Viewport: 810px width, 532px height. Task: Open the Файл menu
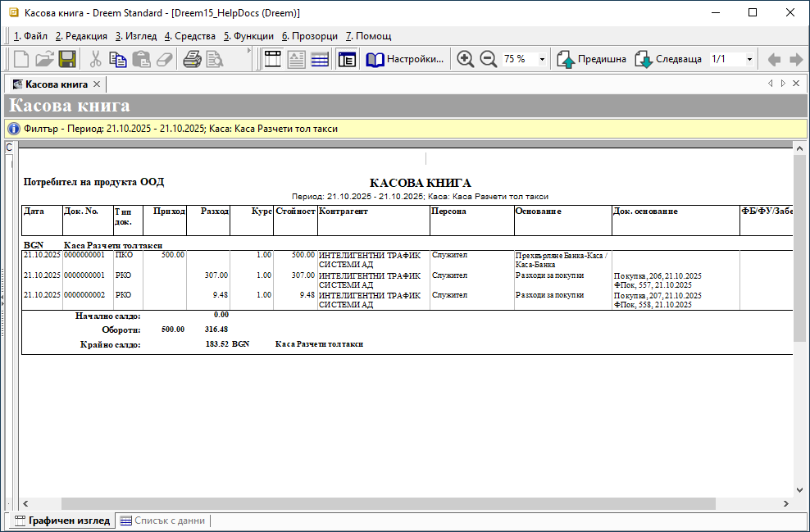click(31, 36)
